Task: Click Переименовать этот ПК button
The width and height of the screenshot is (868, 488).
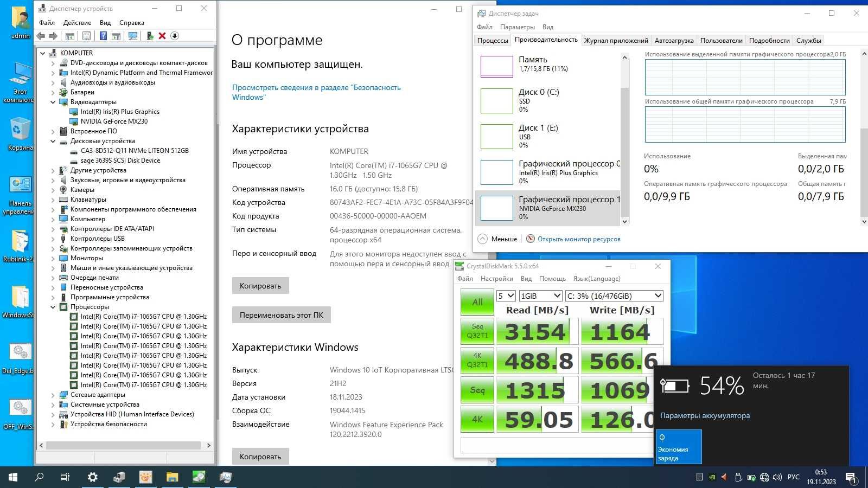Action: [x=282, y=315]
